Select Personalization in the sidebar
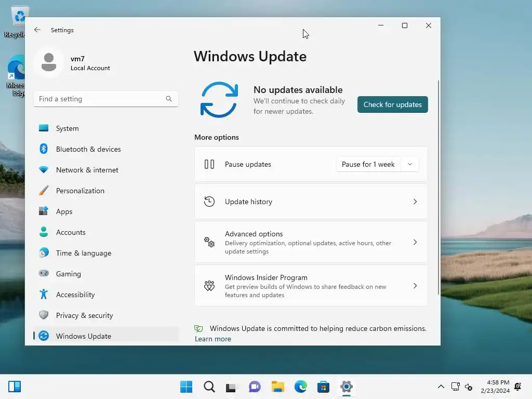 106,190
